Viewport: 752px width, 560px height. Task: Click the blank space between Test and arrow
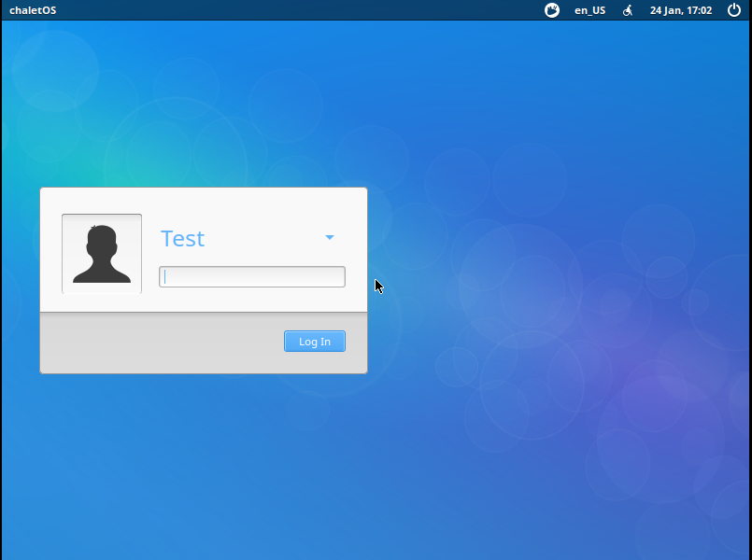click(x=262, y=239)
